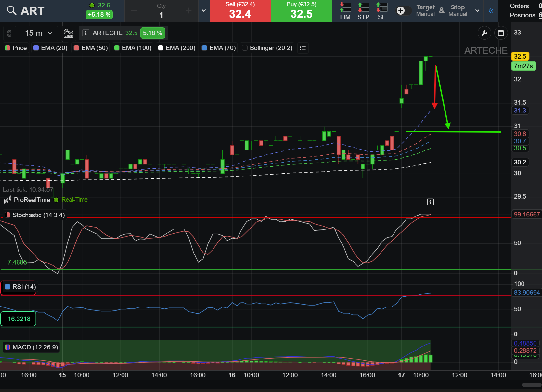Click the info marker icon at chart bottom

430,202
